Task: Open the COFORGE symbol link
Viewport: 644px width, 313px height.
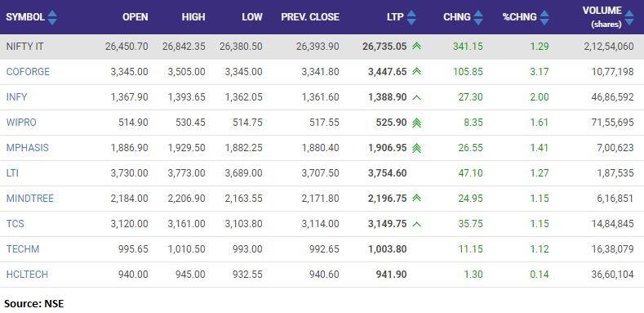Action: [x=28, y=72]
